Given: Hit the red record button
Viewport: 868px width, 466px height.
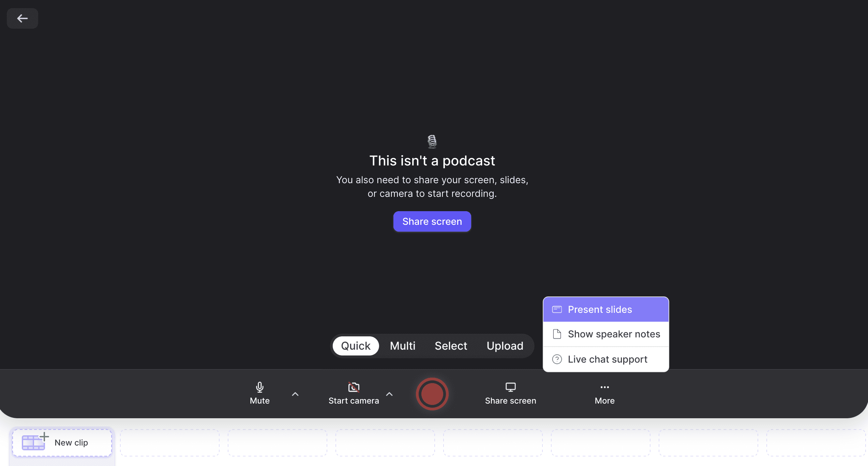Looking at the screenshot, I should (432, 394).
